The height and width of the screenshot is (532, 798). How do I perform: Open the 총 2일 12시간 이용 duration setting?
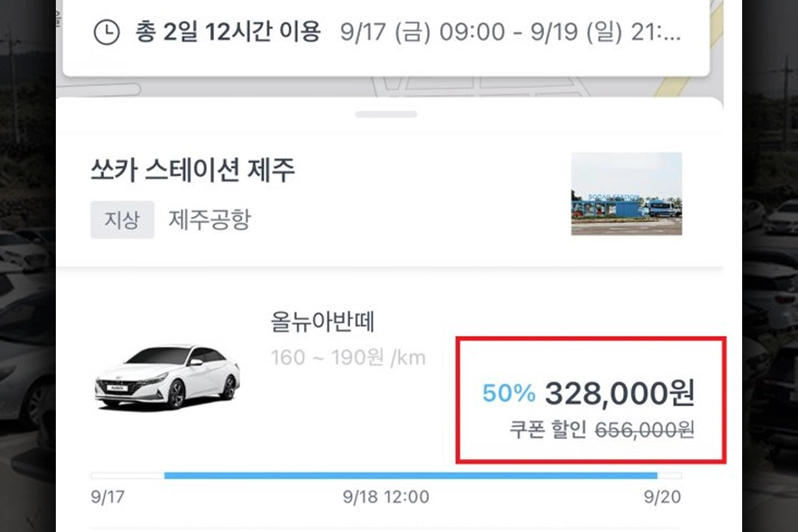click(x=228, y=31)
